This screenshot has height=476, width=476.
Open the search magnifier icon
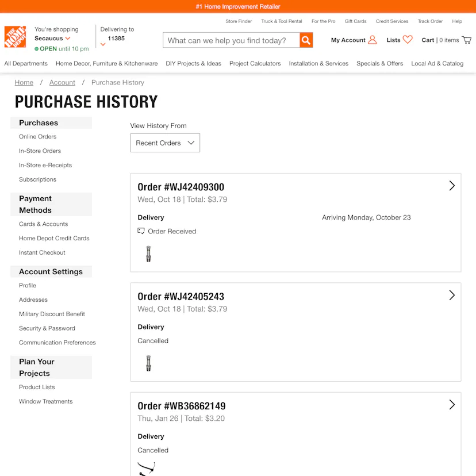pyautogui.click(x=306, y=40)
